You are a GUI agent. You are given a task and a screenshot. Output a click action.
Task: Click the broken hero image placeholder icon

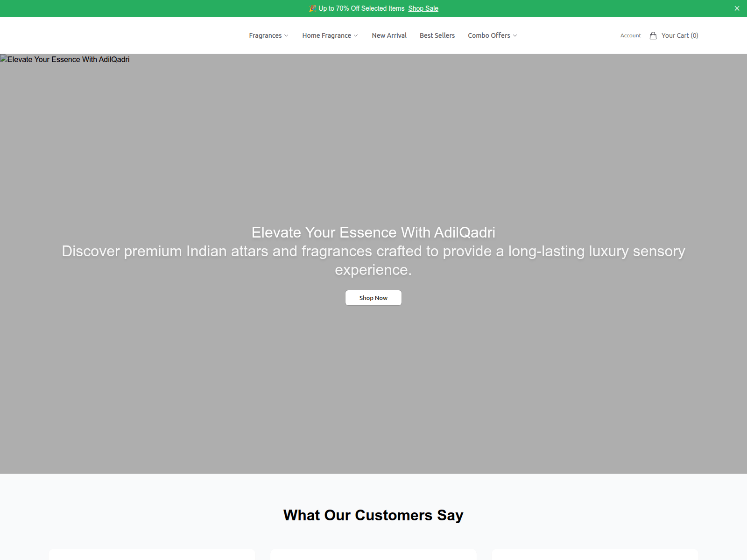point(4,59)
